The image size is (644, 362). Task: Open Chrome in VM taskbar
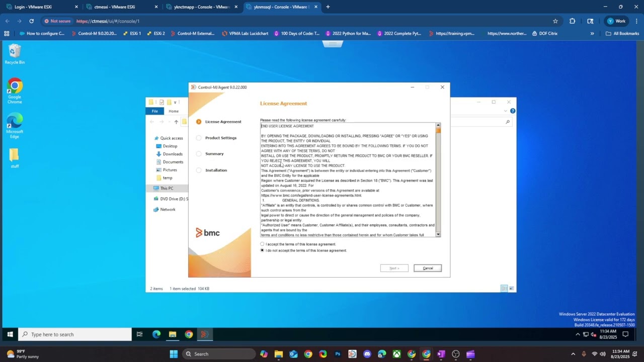[189, 334]
